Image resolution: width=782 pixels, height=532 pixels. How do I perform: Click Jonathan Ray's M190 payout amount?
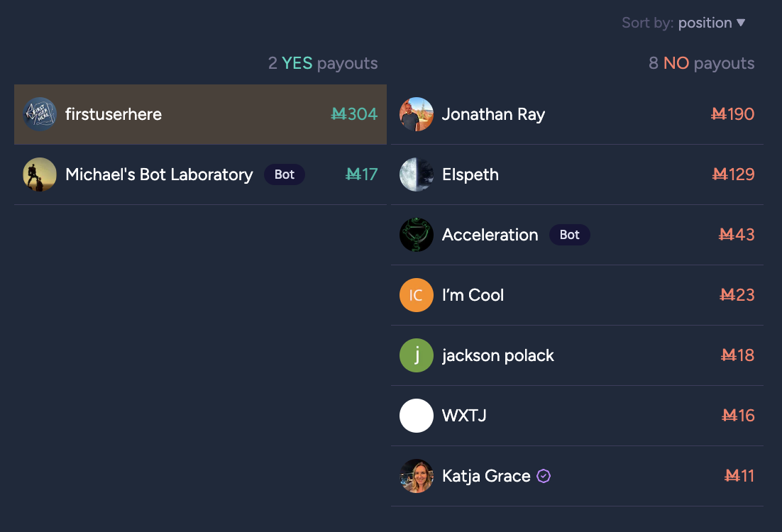click(x=732, y=114)
